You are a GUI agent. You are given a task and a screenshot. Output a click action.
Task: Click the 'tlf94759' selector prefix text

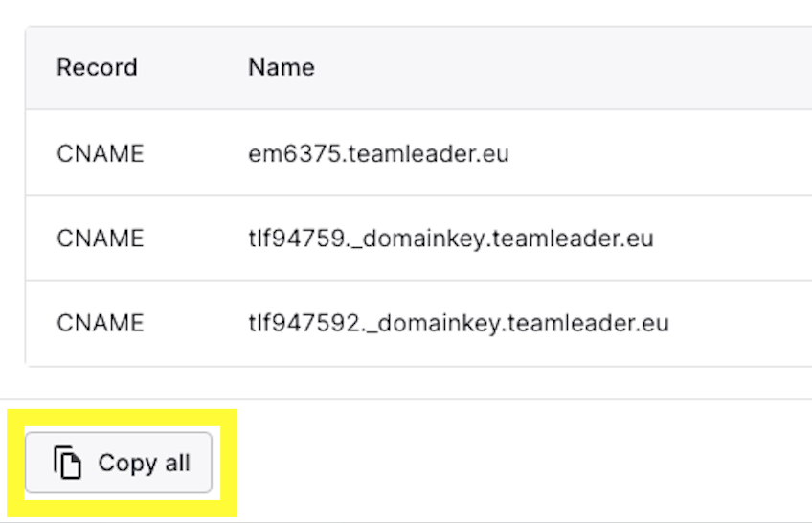coord(296,239)
